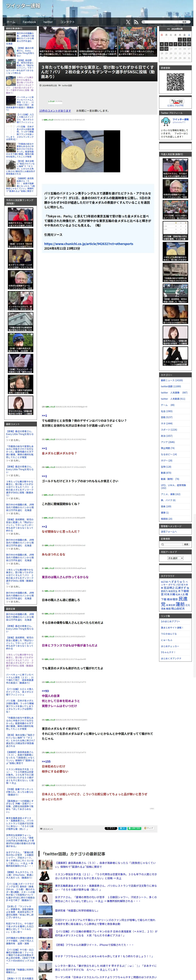Image resolution: width=196 pixels, height=980 pixels.
Task: Open the 和田アキ子 thumbnail in top carousel
Action: pos(58,41)
